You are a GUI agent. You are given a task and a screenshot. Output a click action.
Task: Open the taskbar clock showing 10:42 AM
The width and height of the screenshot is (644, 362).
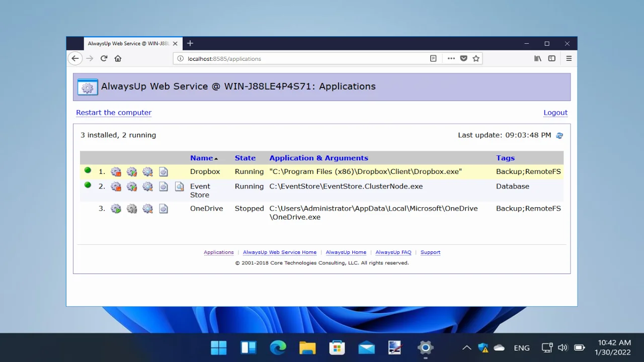(x=612, y=347)
